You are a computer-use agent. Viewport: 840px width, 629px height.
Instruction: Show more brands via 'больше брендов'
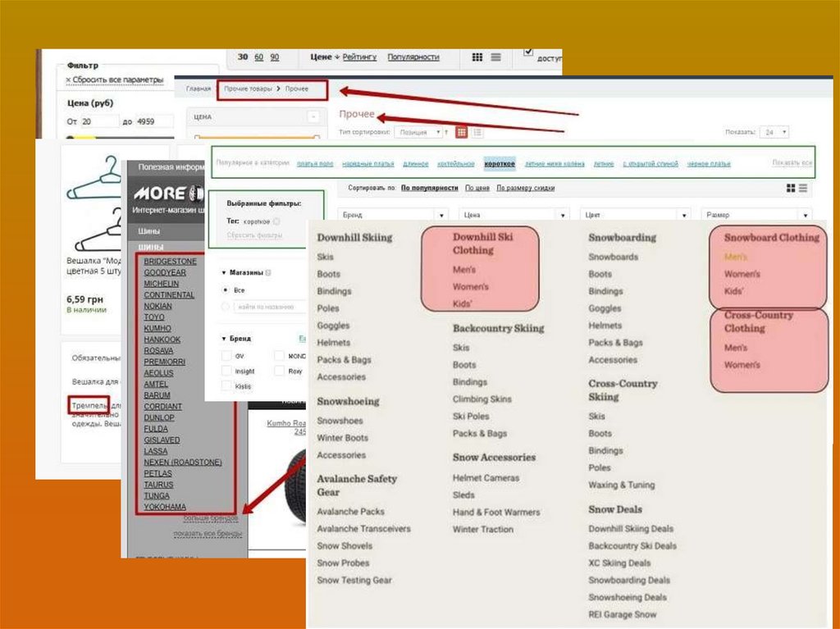pos(211,518)
